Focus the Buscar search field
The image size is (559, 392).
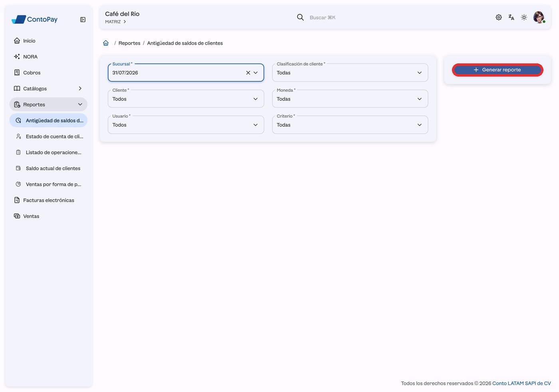click(323, 18)
